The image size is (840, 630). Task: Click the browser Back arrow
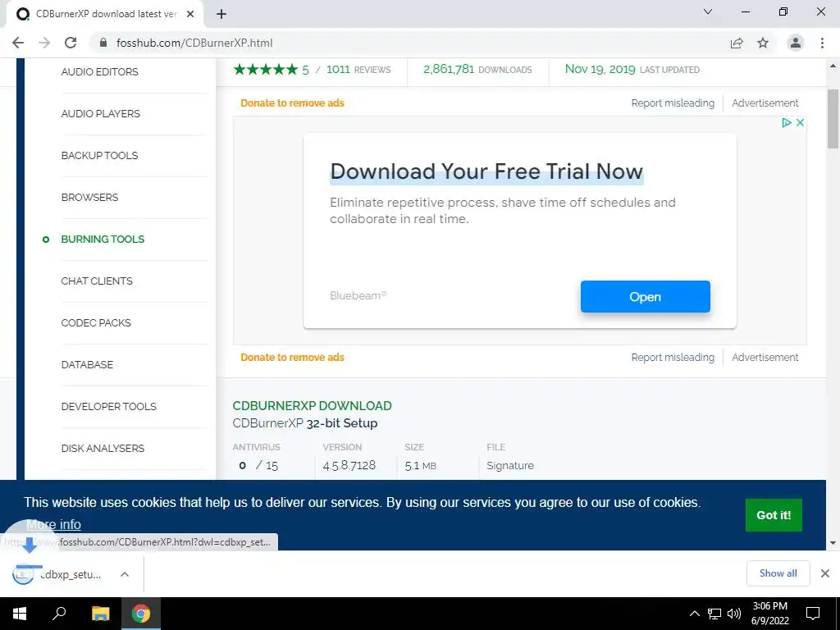pos(18,43)
